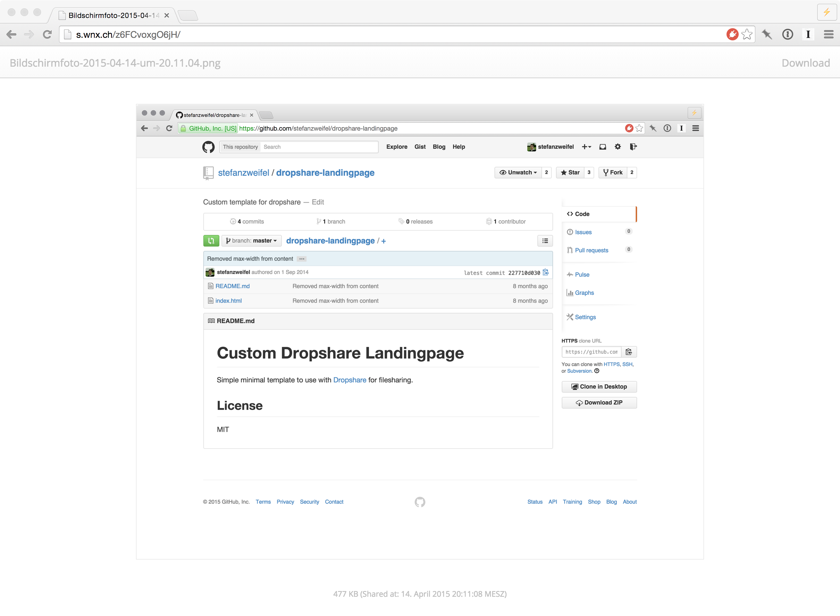Screen dimensions: 840x616
Task: Expand the commit message ellipsis
Action: (302, 259)
